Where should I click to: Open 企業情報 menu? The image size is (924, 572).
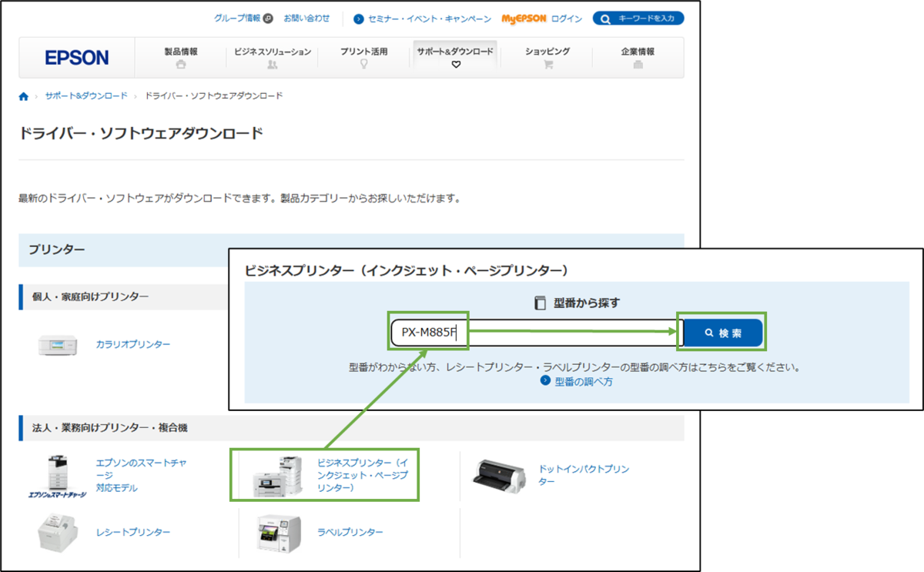click(x=638, y=58)
